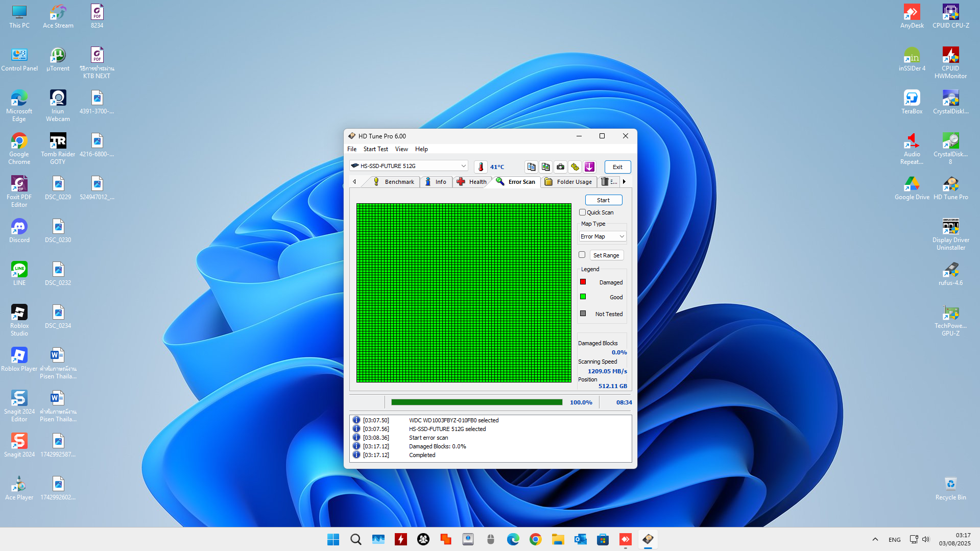Open the View menu

[401, 149]
